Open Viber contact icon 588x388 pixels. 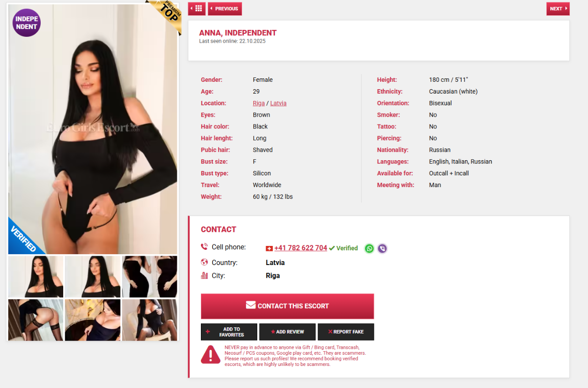(x=382, y=248)
